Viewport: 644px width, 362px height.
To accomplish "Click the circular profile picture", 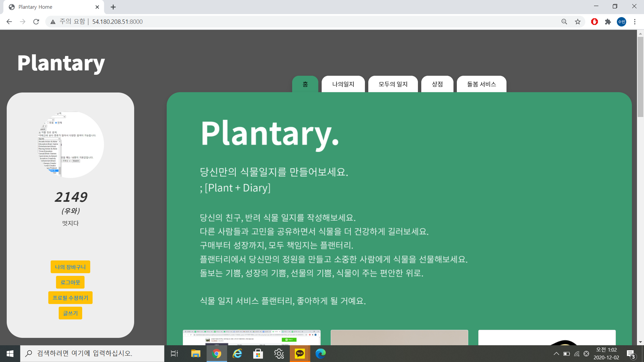I will point(71,144).
